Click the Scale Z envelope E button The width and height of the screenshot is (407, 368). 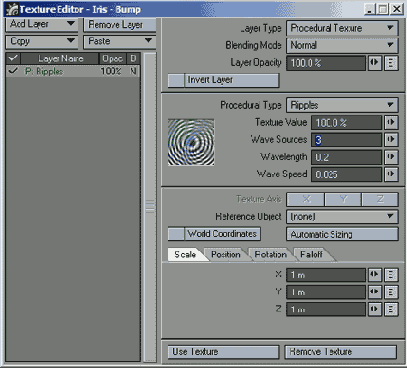coord(391,310)
